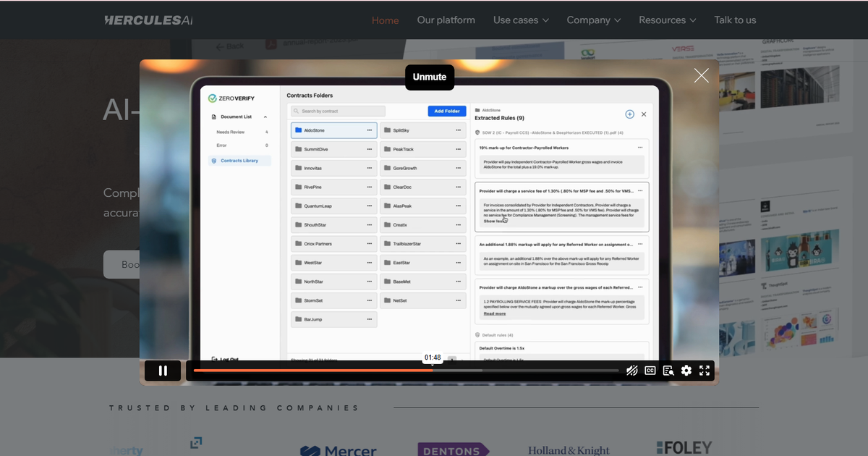Image resolution: width=868 pixels, height=456 pixels.
Task: Open Oriox Partners folder in video
Action: point(333,244)
